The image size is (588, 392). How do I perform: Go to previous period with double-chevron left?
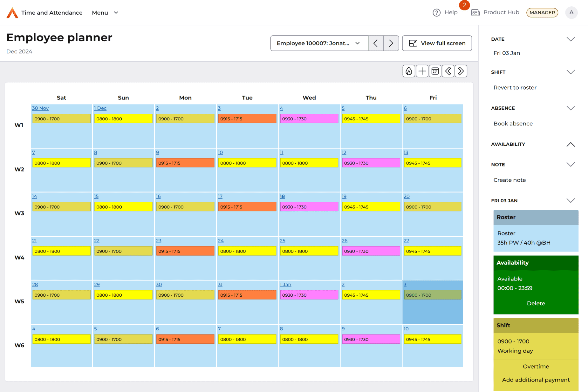point(448,71)
